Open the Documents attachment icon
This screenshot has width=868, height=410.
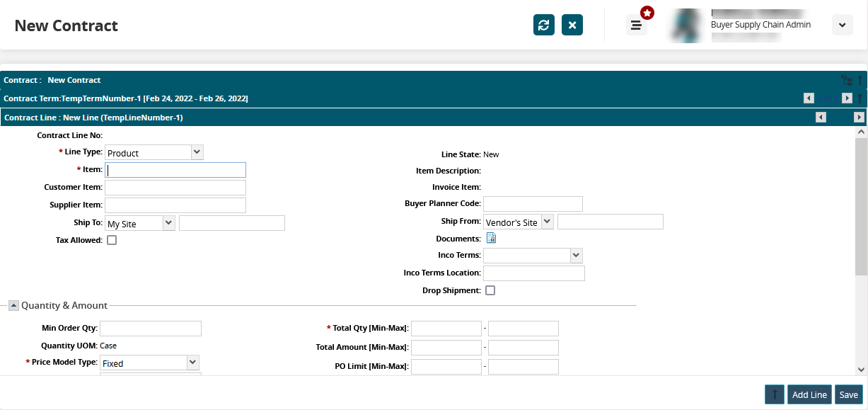click(491, 239)
